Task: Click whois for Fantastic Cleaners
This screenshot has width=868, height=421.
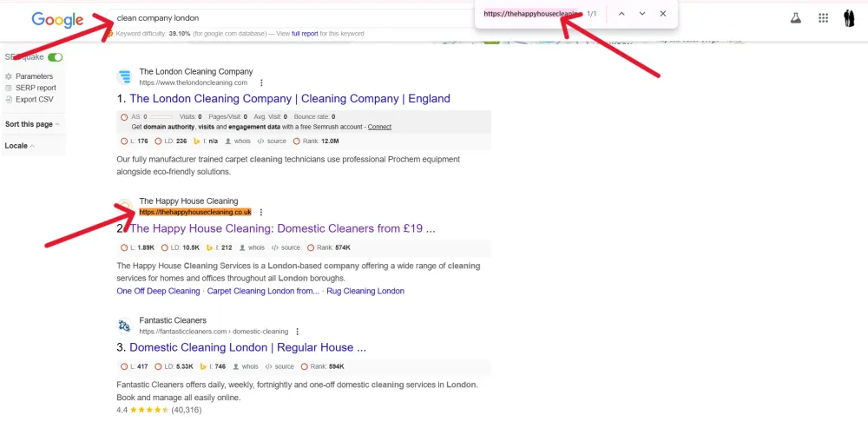Action: coord(246,366)
